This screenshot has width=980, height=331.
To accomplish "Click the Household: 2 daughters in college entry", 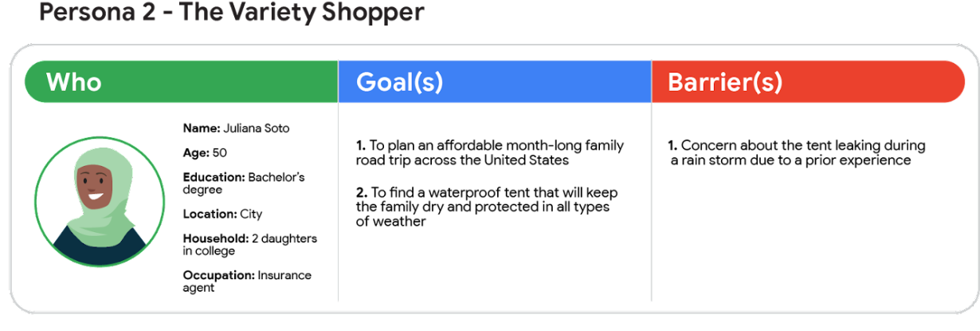I will pos(249,245).
